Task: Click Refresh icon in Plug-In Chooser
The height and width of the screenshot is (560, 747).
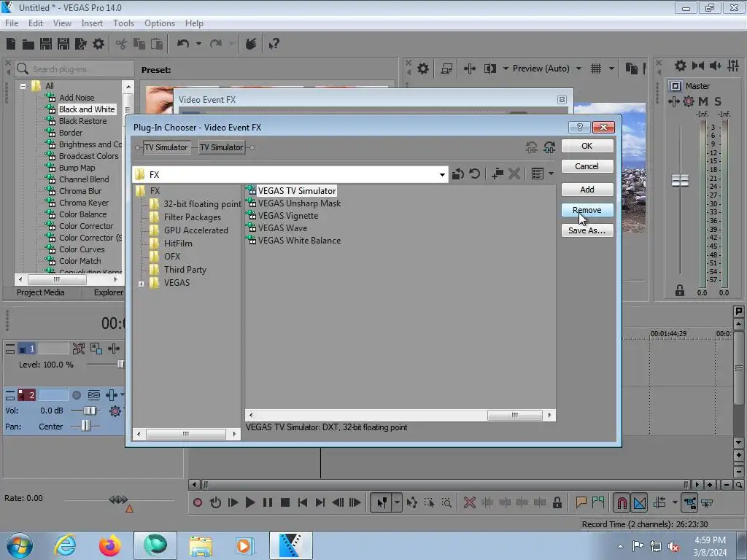Action: (474, 174)
